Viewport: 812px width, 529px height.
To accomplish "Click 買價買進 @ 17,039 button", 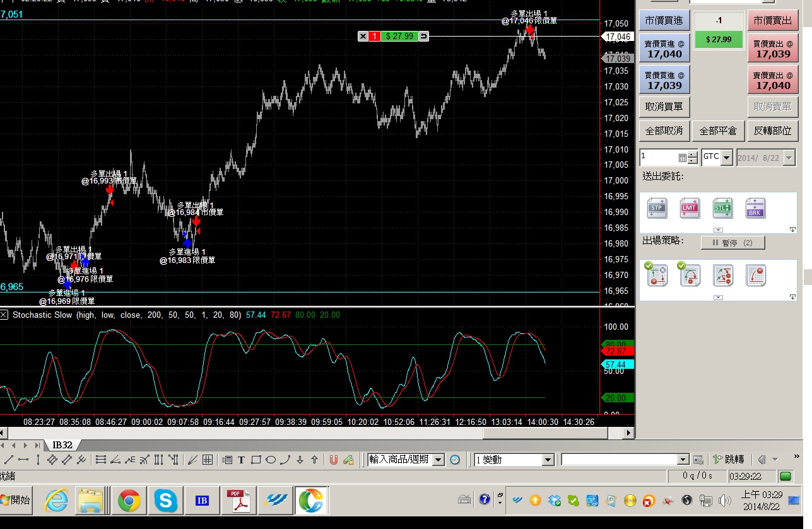I will point(664,80).
